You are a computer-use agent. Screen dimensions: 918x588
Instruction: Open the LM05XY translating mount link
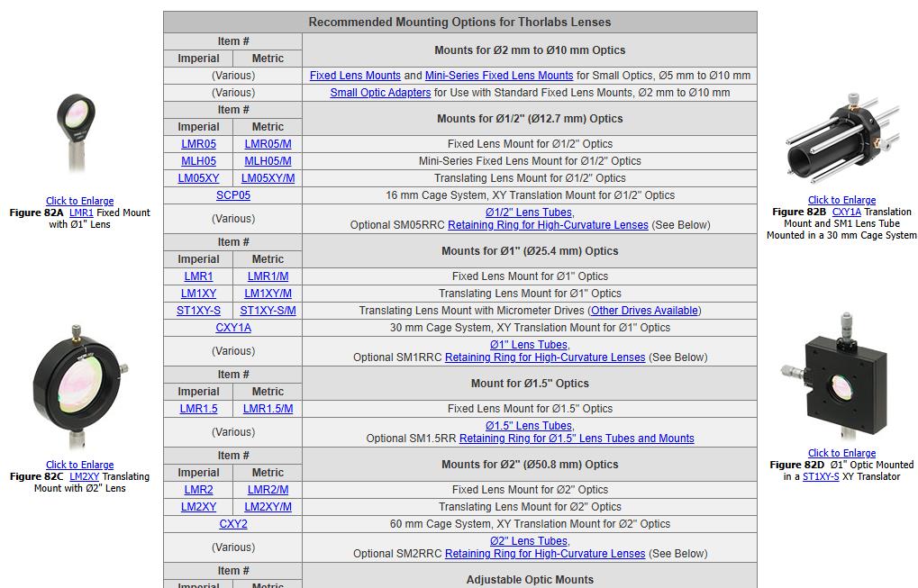pyautogui.click(x=198, y=178)
